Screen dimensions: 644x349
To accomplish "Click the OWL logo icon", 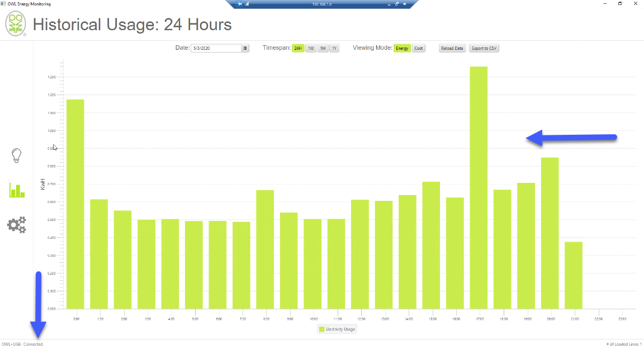I will click(16, 24).
